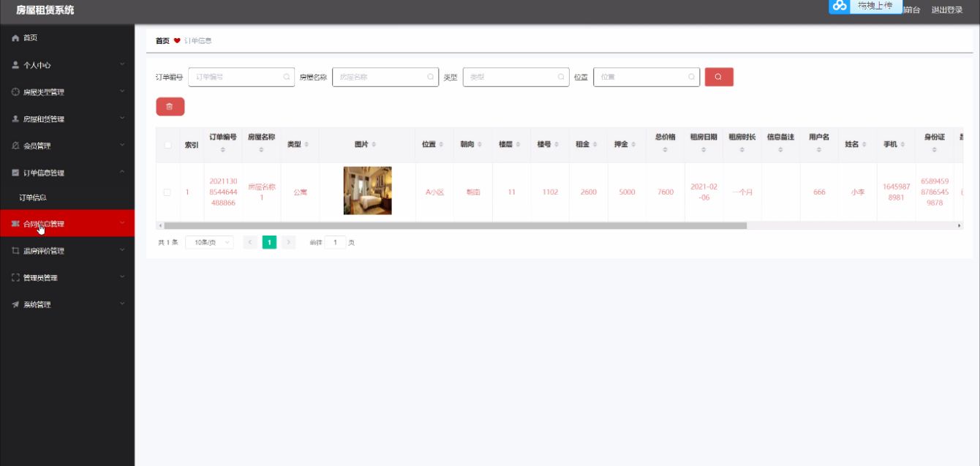
Task: Expand the 退房评价管理 chevron
Action: 123,251
